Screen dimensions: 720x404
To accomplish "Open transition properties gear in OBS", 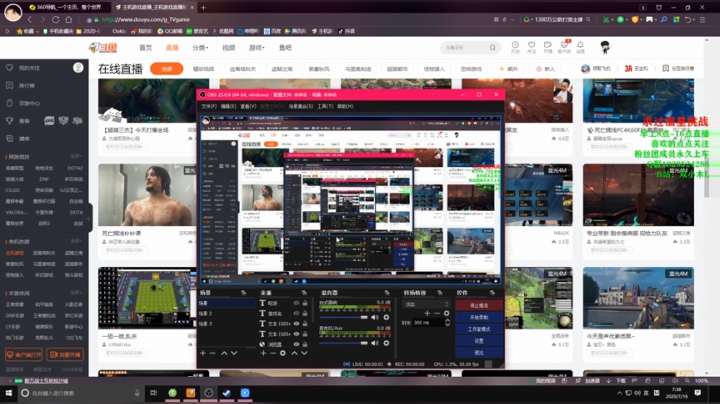I will tap(446, 313).
